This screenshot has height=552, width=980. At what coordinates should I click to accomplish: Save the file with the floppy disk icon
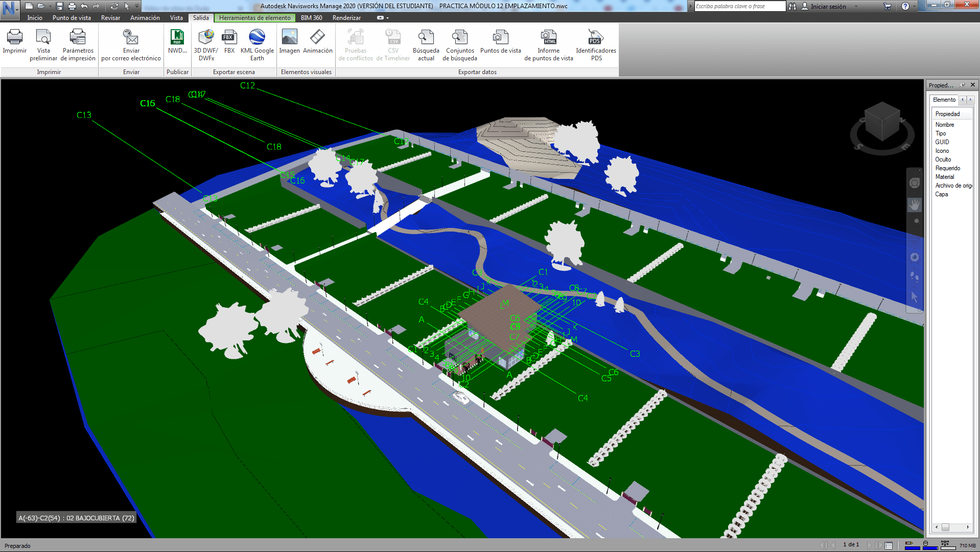click(x=60, y=6)
